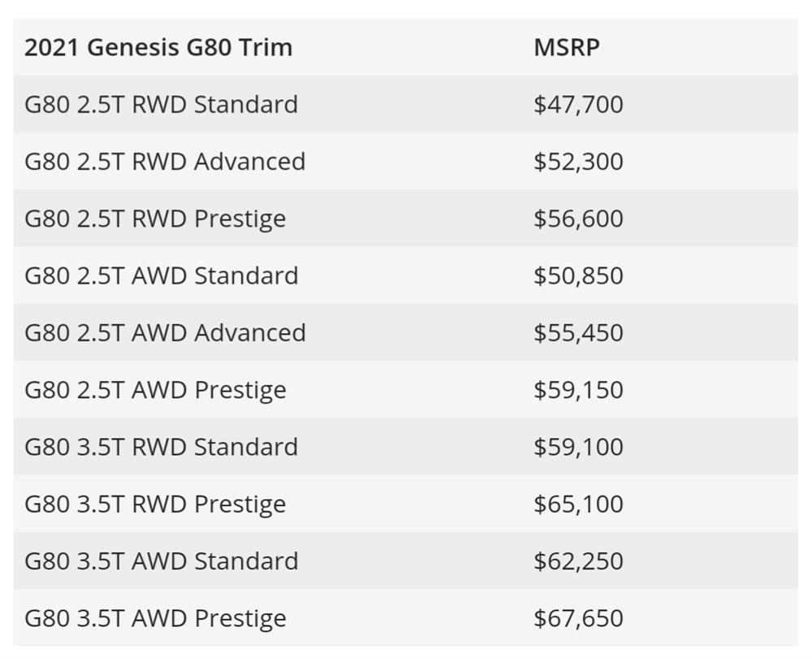Click the $52,300 price value

[x=578, y=161]
